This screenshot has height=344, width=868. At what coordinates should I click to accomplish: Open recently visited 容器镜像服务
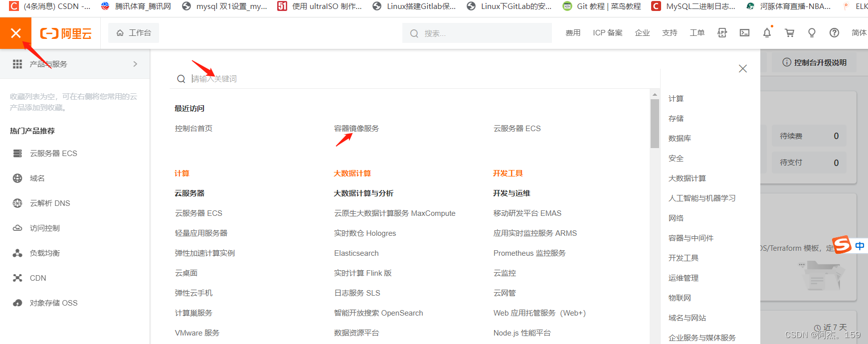point(356,128)
